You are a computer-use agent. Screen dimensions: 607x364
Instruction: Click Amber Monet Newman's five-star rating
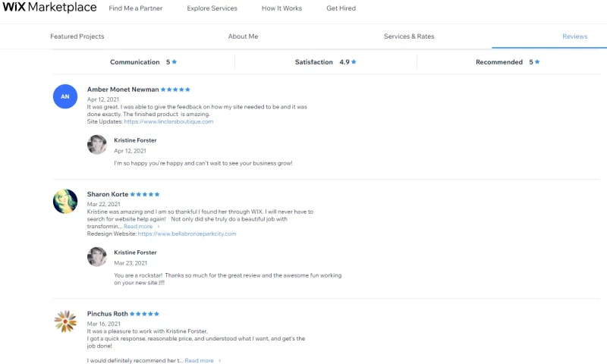[176, 89]
